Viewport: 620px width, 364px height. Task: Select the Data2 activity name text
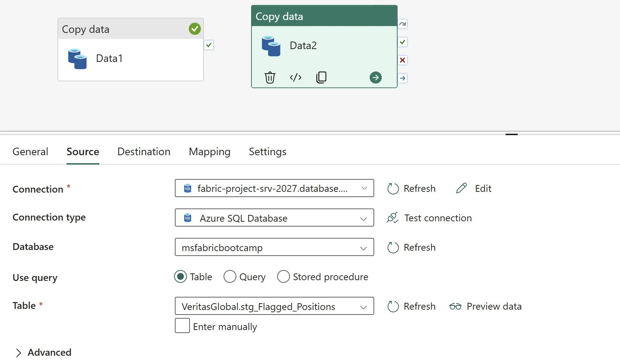click(x=303, y=45)
